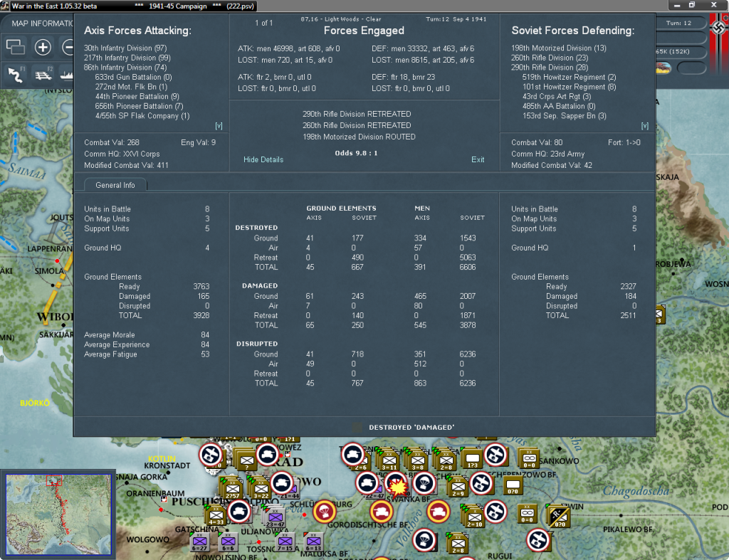The height and width of the screenshot is (560, 729).
Task: Select the unit counter labeled 23=47
Action: 276,518
